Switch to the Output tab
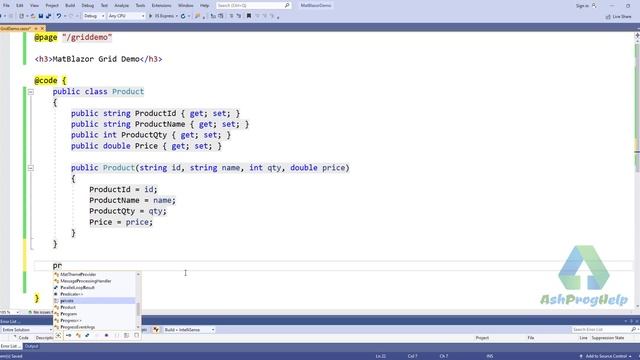640x360 pixels. pyautogui.click(x=31, y=346)
